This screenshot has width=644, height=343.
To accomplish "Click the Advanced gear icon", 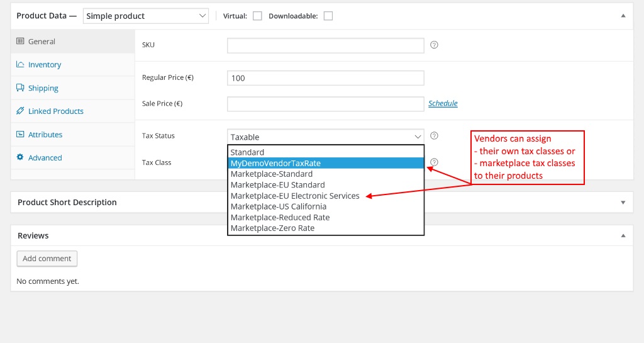I will 19,157.
